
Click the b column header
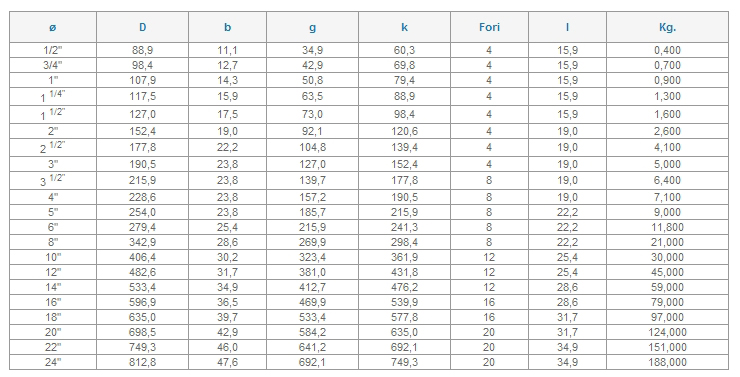[227, 27]
